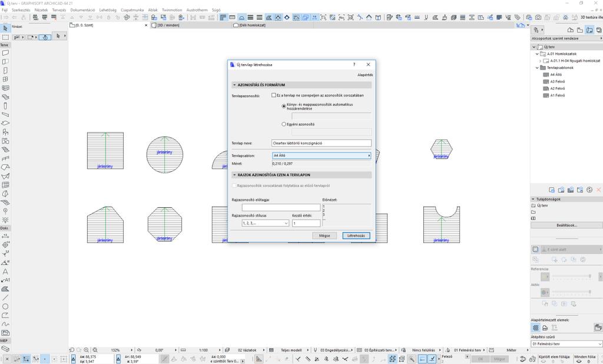
Task: Select the Column tool in the toolbox
Action: (5, 106)
